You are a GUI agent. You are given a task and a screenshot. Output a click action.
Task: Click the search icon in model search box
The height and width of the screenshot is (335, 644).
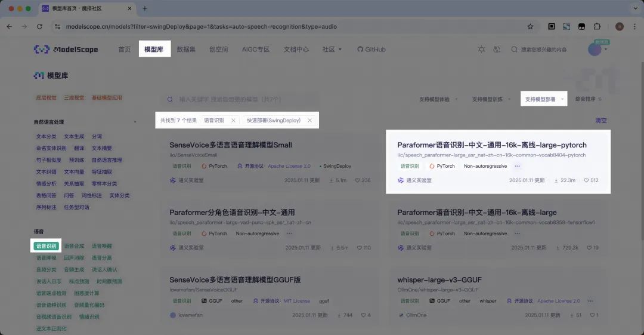point(170,100)
